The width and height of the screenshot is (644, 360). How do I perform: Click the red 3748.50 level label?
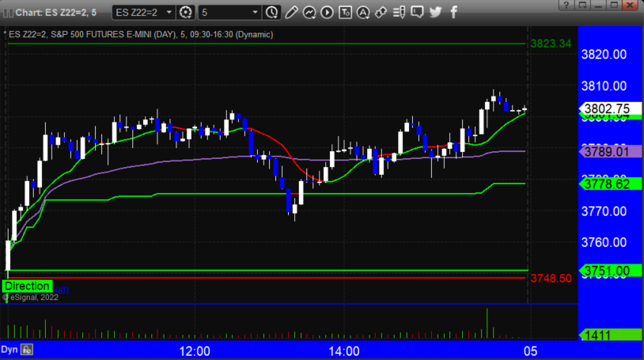(x=551, y=279)
